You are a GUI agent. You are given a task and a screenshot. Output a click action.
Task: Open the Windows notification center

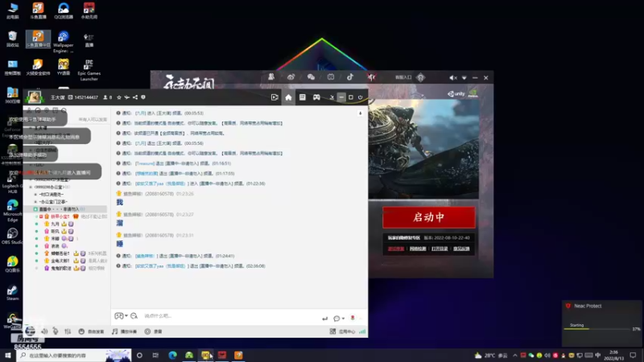point(633,355)
